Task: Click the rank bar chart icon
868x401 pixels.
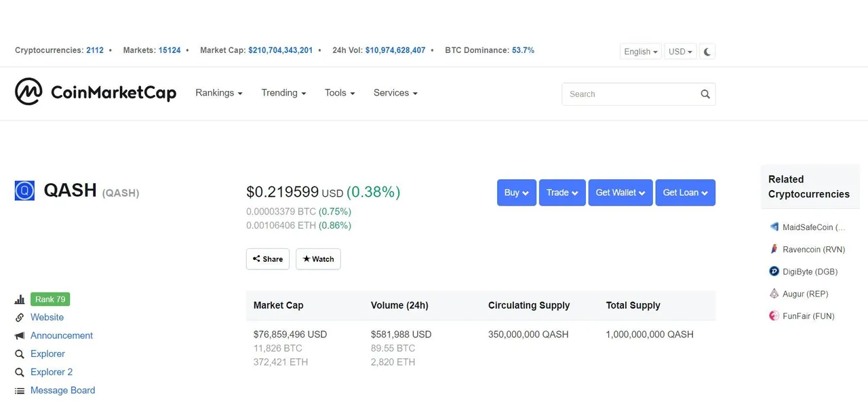Action: click(20, 299)
